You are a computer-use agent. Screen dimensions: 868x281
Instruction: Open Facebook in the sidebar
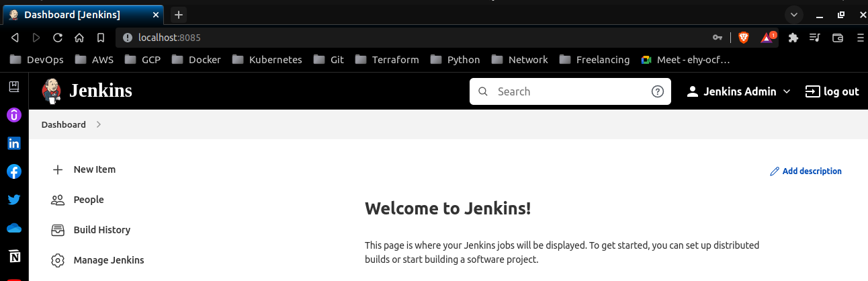click(14, 171)
